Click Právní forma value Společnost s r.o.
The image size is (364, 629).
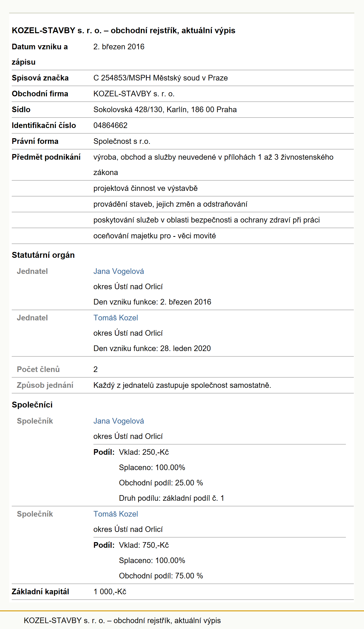tap(122, 141)
